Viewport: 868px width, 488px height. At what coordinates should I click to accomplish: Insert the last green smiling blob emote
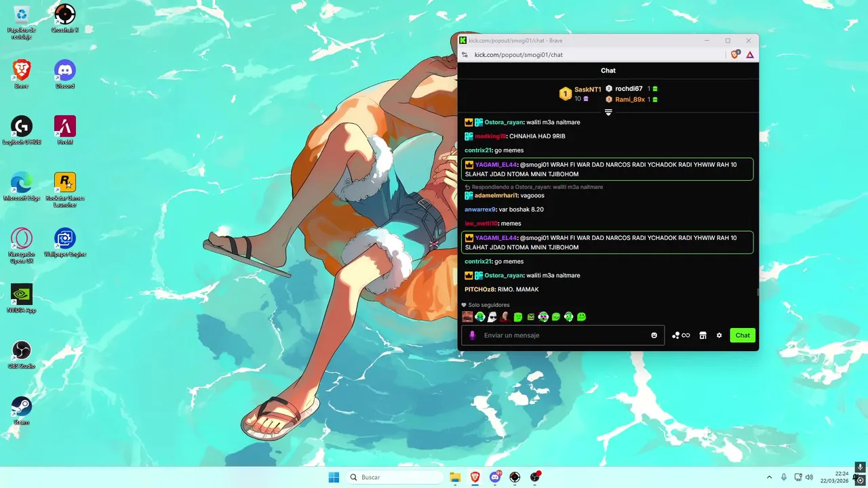click(581, 317)
